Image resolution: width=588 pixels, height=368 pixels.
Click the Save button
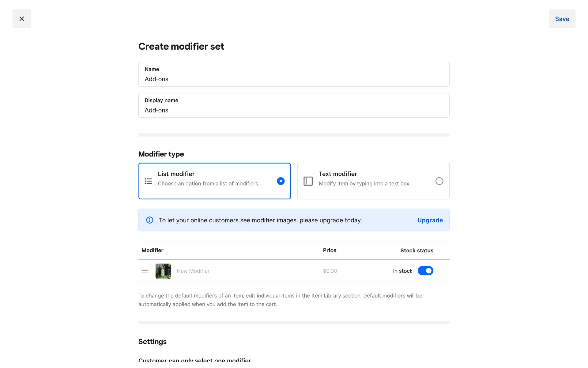point(562,19)
